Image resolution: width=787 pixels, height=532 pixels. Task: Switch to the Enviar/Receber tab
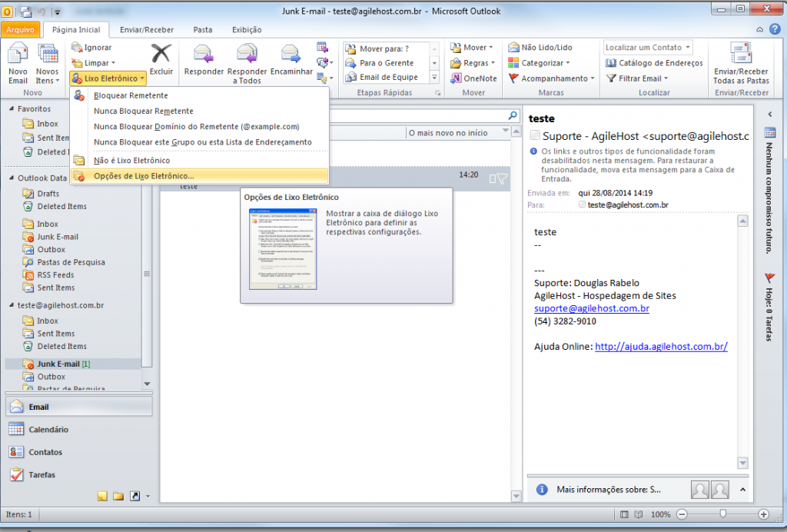[147, 30]
